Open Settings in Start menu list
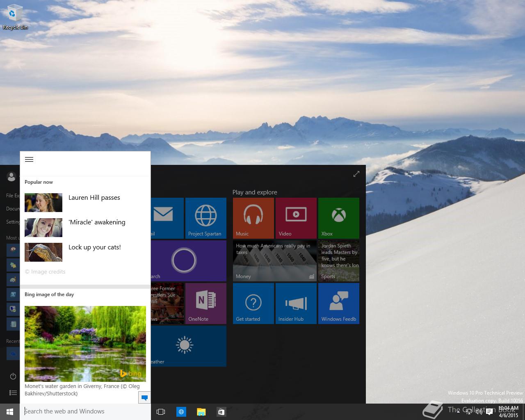The height and width of the screenshot is (420, 525). 12,222
